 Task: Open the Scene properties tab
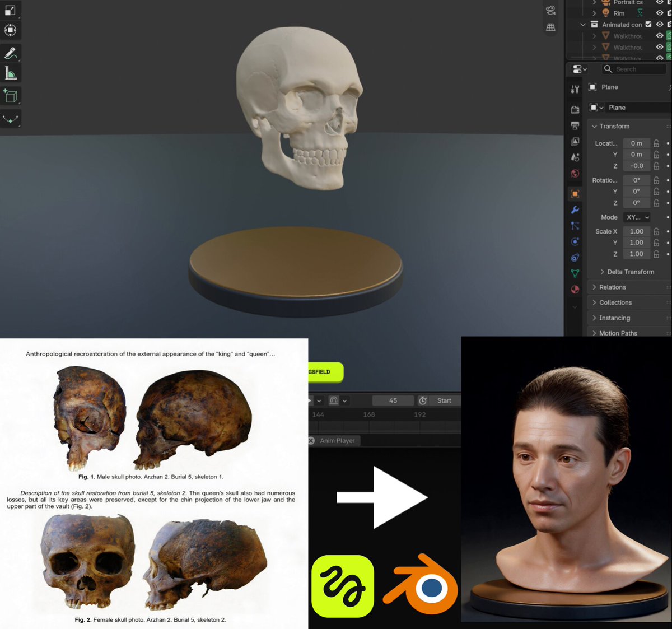click(575, 157)
